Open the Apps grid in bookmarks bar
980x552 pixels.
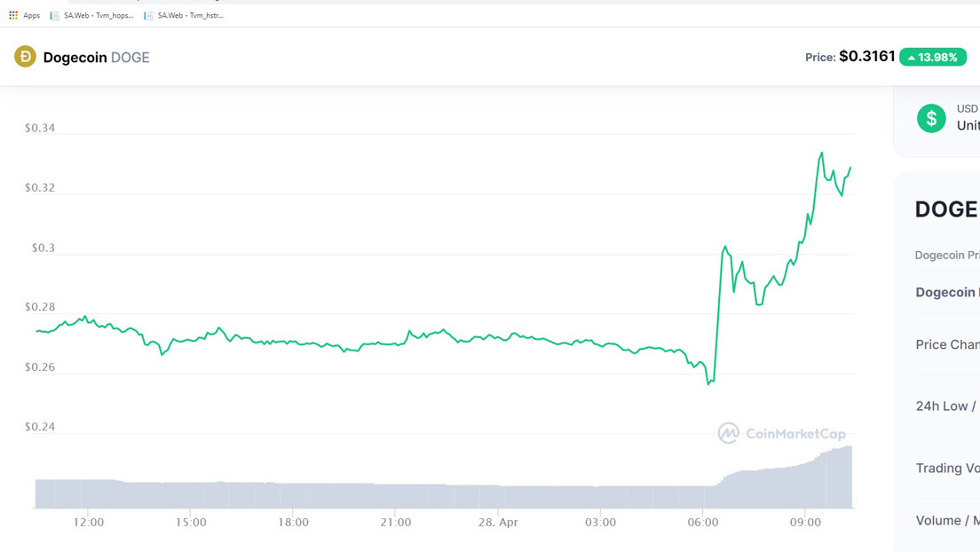tap(25, 15)
